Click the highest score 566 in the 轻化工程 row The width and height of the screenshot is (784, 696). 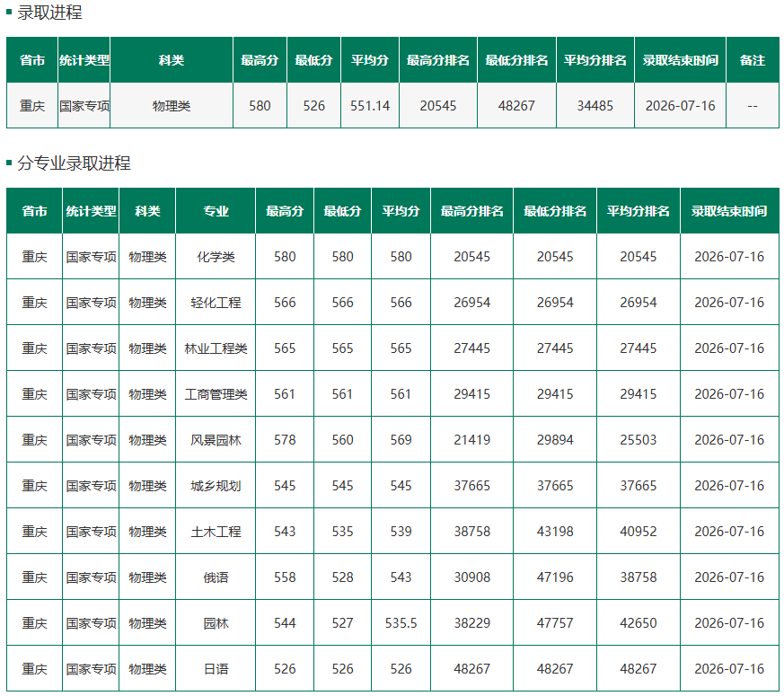285,303
